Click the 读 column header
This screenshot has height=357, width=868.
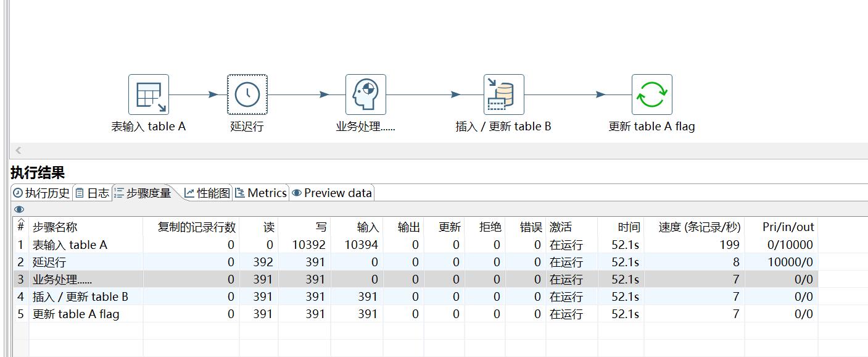pos(258,227)
